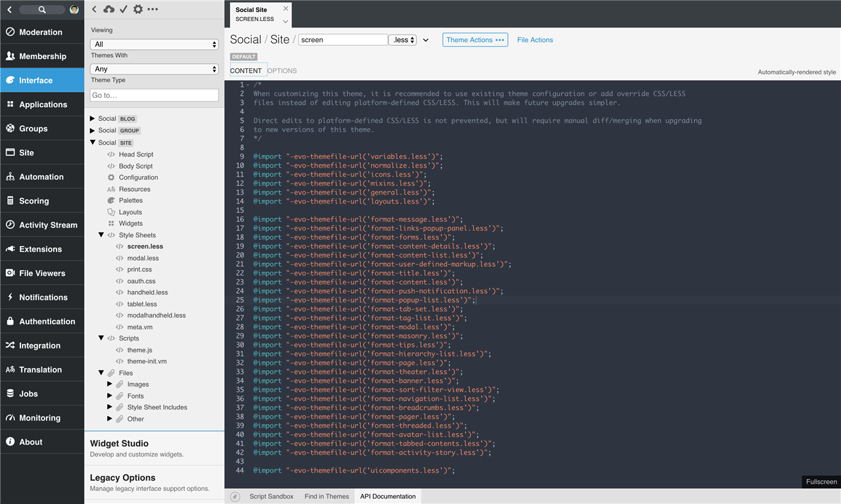This screenshot has width=841, height=504.
Task: Click the Integration shuffle icon
Action: pos(10,346)
